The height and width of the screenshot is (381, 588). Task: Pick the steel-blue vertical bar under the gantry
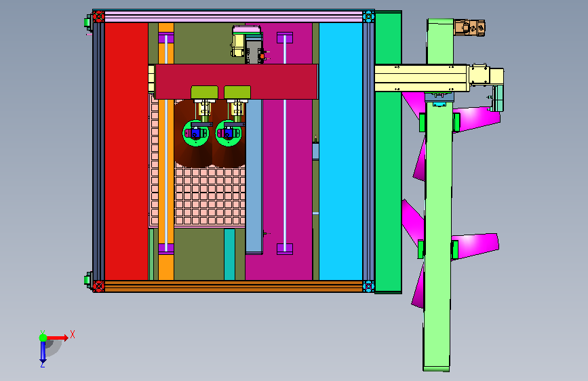tap(254, 177)
